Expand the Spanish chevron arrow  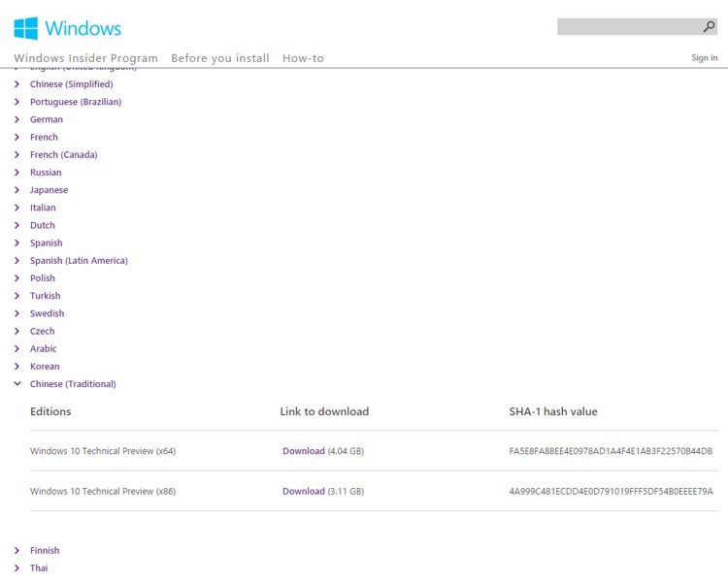tap(17, 242)
